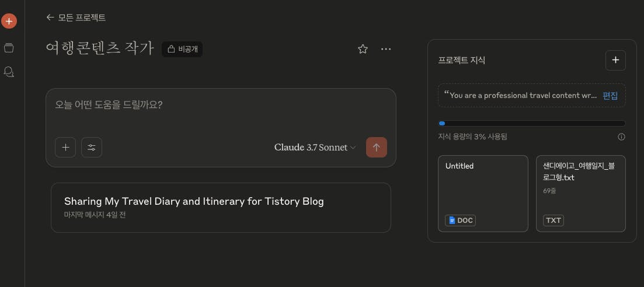Open the Tistory Blog travel diary chat
The width and height of the screenshot is (644, 287).
[221, 207]
